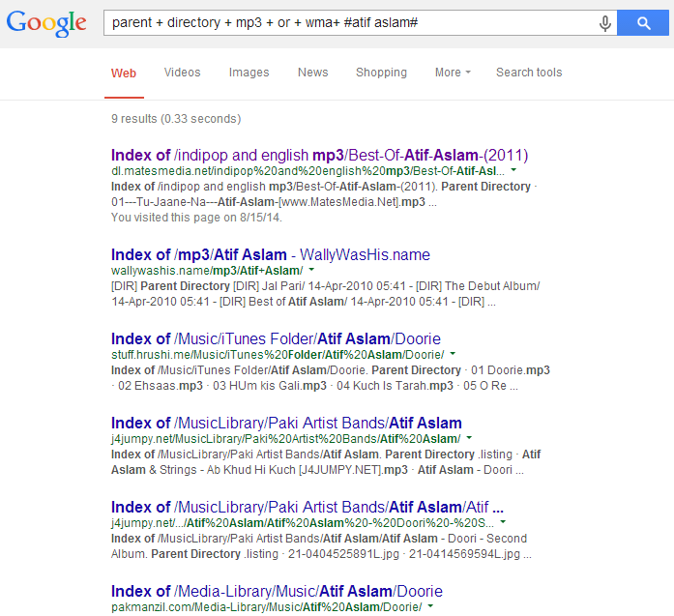Open Media-Library/Music/Atif Aslam/Doorie result
The image size is (674, 616).
click(x=277, y=592)
